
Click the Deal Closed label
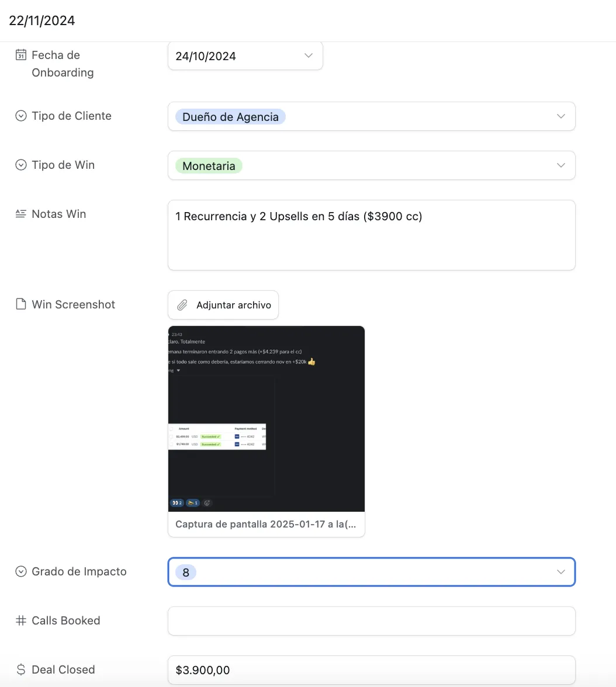[63, 669]
